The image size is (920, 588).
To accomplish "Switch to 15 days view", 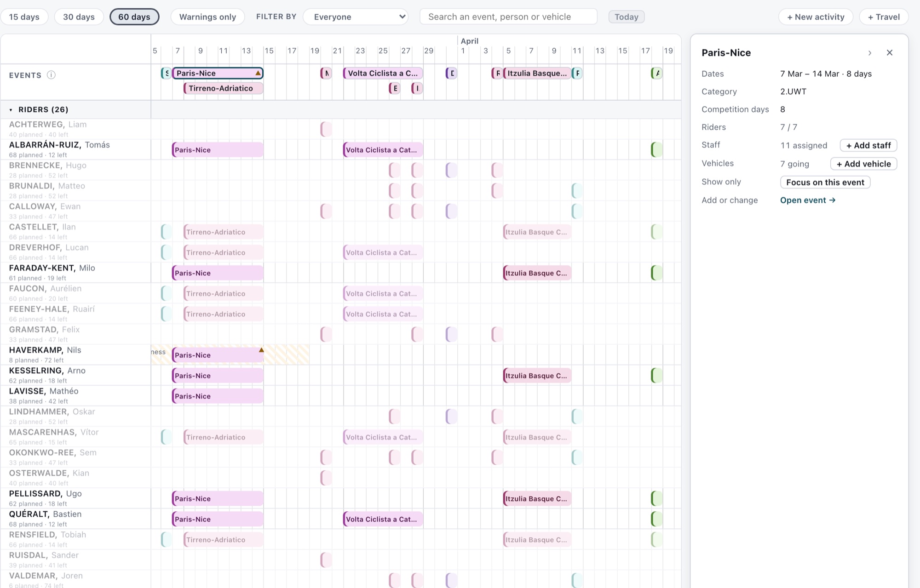I will click(x=24, y=17).
